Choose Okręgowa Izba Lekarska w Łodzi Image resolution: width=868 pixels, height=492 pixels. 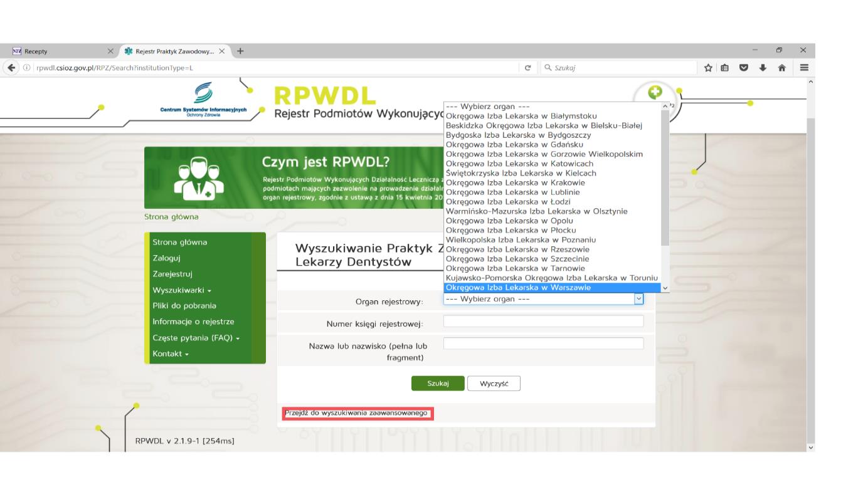click(x=553, y=202)
